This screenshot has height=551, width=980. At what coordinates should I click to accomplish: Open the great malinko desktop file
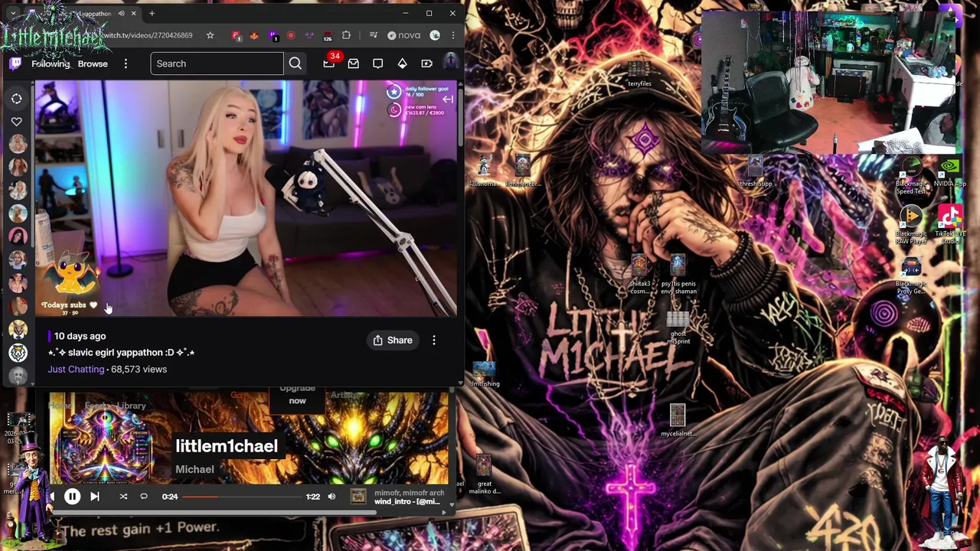coord(484,475)
